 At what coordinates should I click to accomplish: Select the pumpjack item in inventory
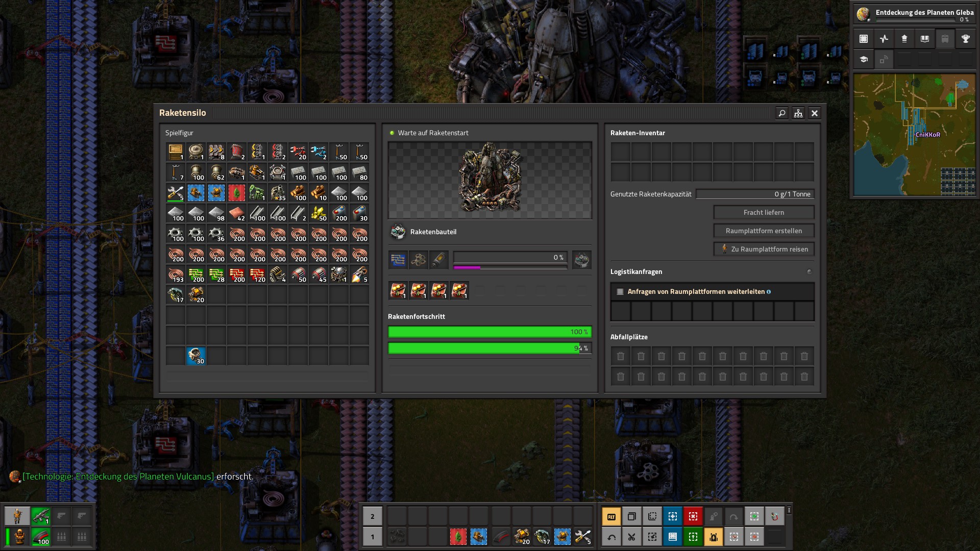[257, 192]
